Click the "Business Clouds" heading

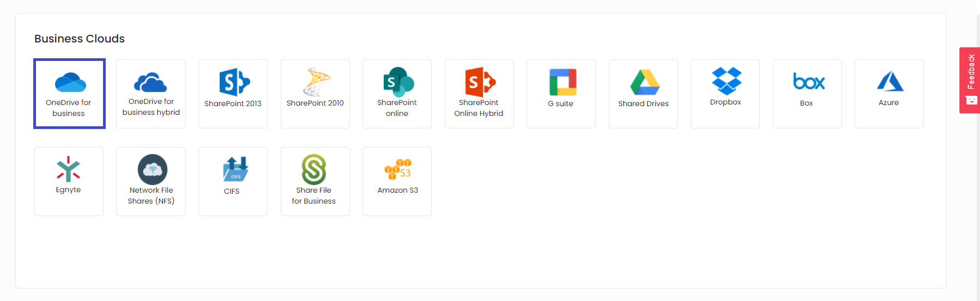80,39
